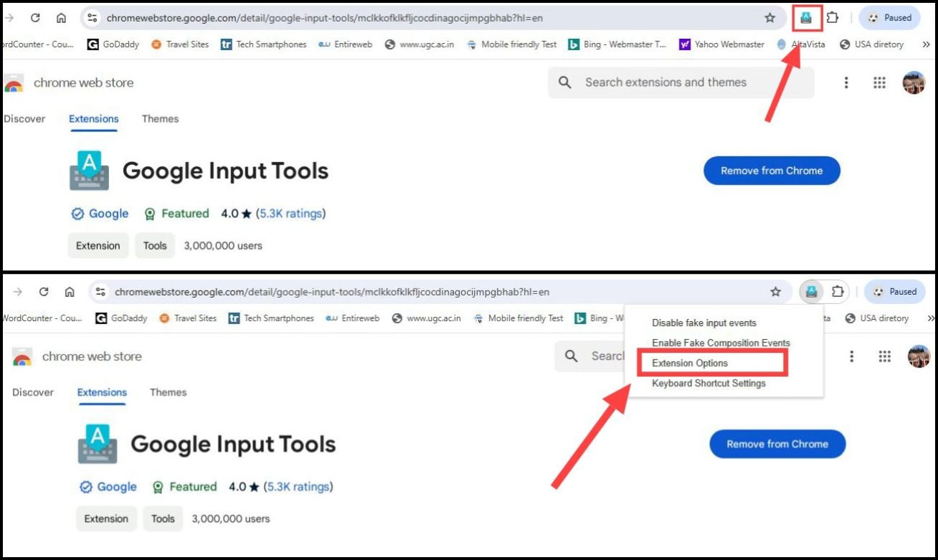The height and width of the screenshot is (560, 938).
Task: Select the Tools chip in the upper browser
Action: click(155, 245)
